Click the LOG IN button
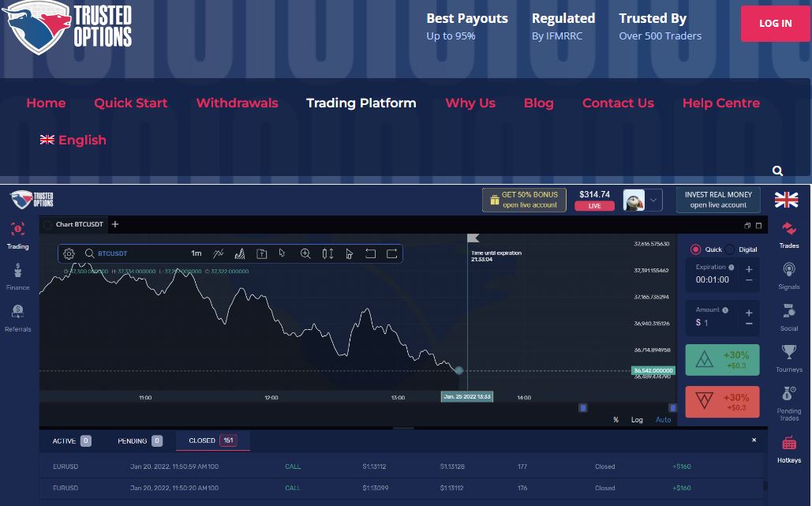This screenshot has height=506, width=812. tap(775, 24)
